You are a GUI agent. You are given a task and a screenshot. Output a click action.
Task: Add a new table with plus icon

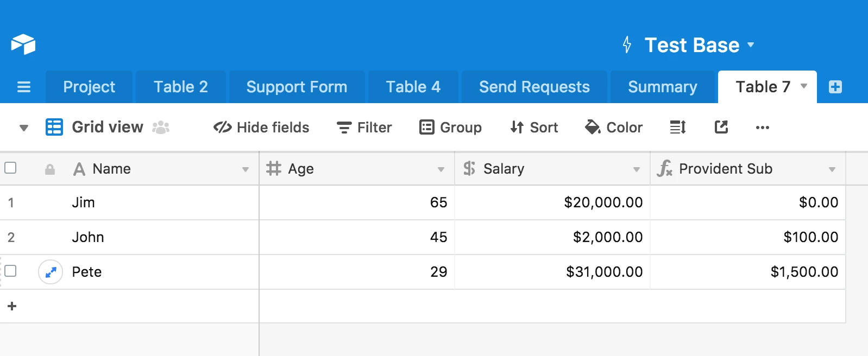coord(835,87)
